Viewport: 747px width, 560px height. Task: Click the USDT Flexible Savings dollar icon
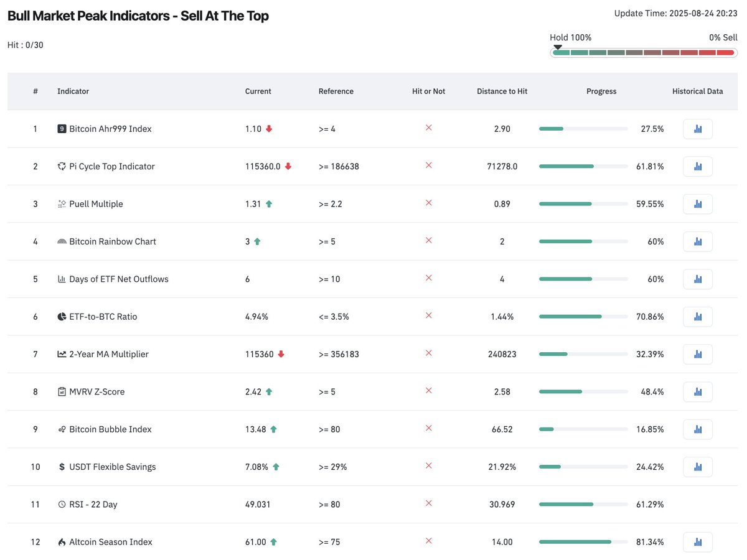point(62,467)
